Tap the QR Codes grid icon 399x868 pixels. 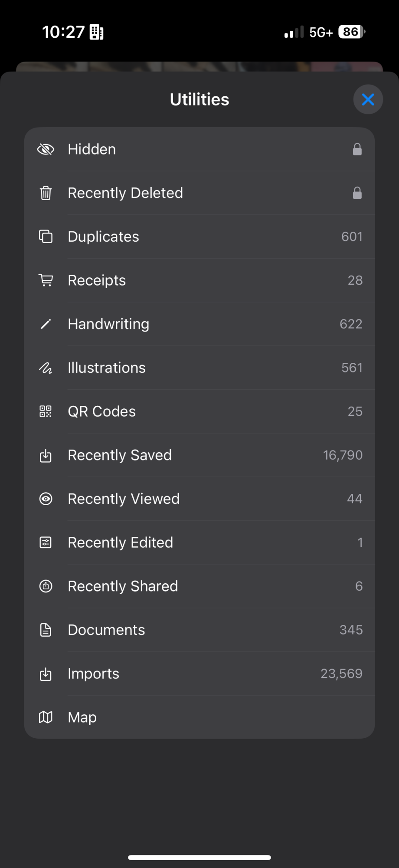point(46,411)
